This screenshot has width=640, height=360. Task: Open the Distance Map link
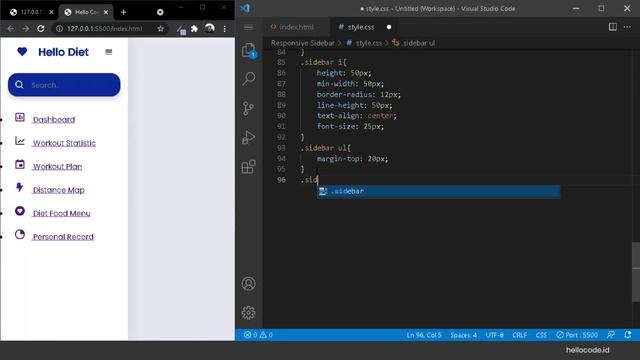pyautogui.click(x=59, y=190)
